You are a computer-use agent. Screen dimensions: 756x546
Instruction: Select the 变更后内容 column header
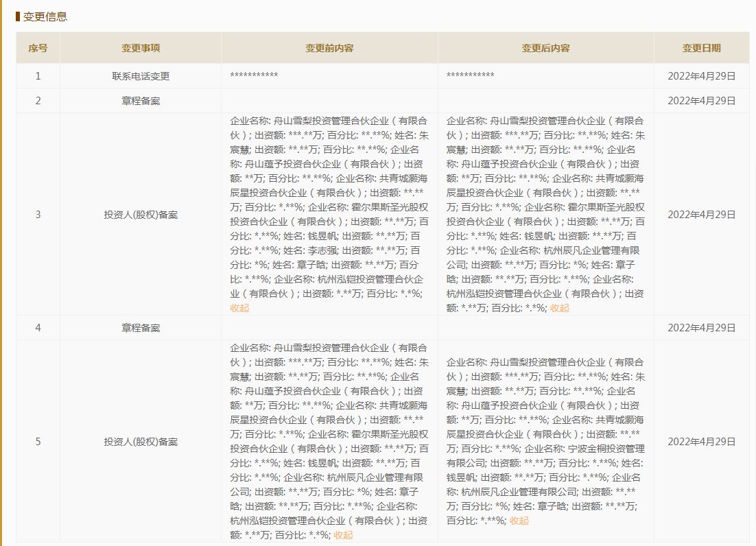pyautogui.click(x=545, y=48)
